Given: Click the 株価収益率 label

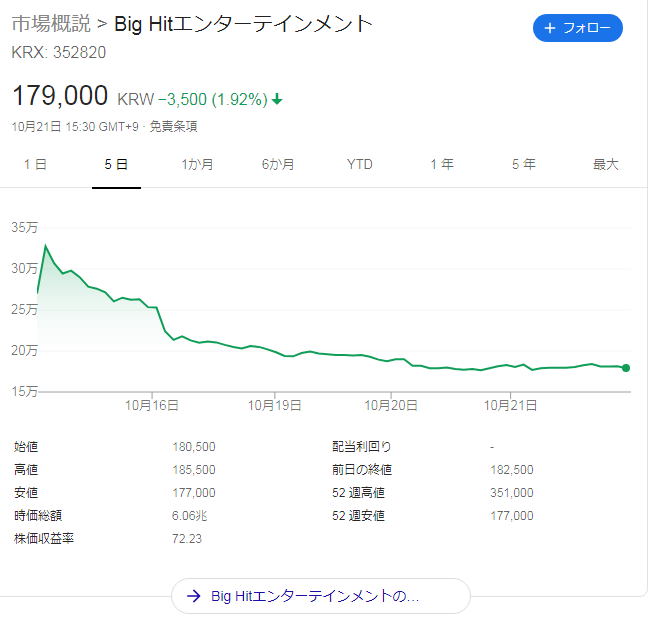Looking at the screenshot, I should tap(44, 538).
